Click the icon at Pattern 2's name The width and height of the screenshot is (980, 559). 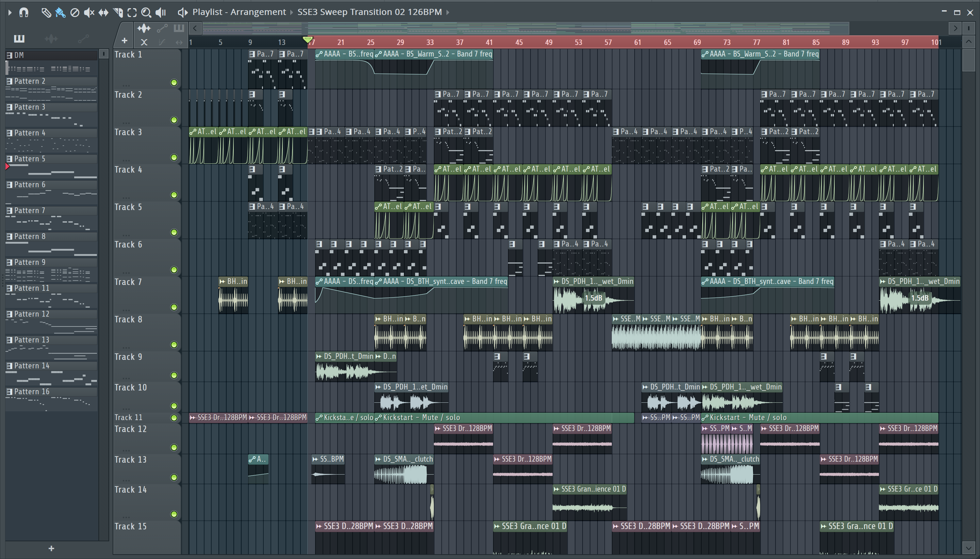9,81
